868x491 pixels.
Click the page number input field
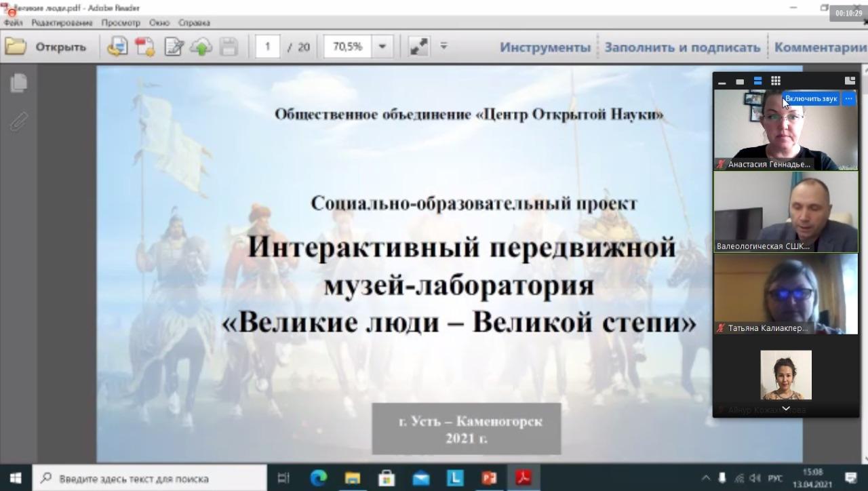point(268,47)
